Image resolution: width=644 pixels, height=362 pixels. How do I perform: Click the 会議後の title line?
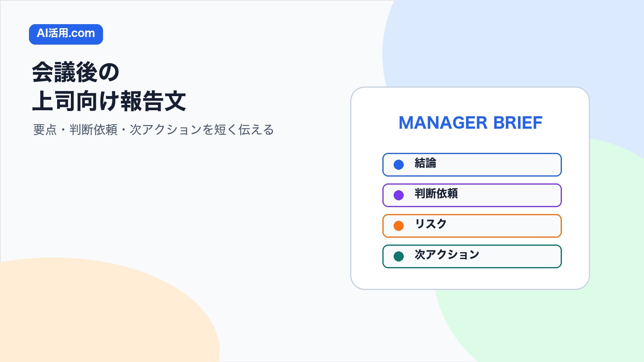click(76, 72)
